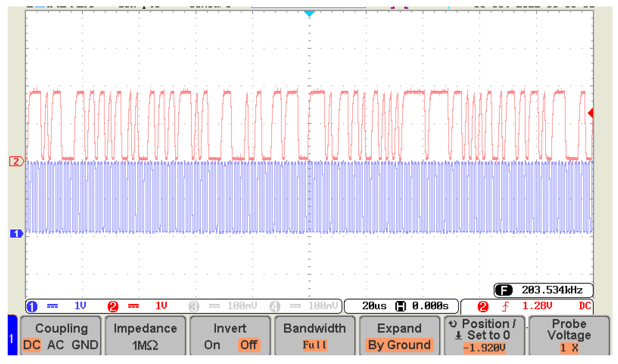Click the grayed channel 3 indicator
Viewport: 618px width, 364px height.
click(194, 307)
